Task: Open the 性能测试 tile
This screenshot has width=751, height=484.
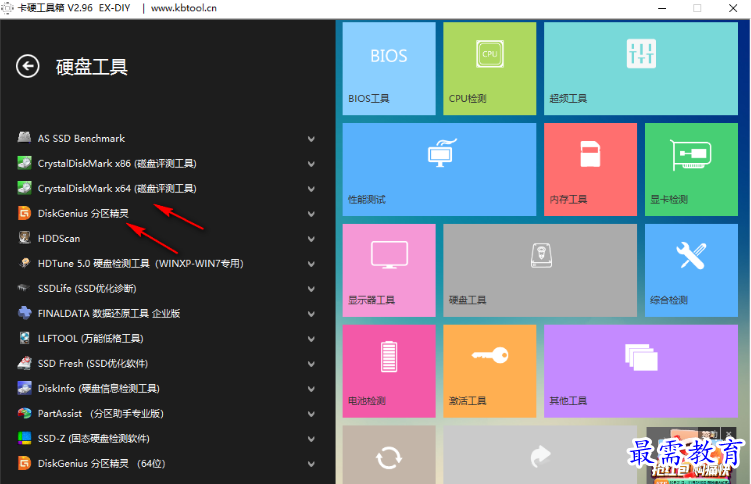Action: (x=439, y=169)
